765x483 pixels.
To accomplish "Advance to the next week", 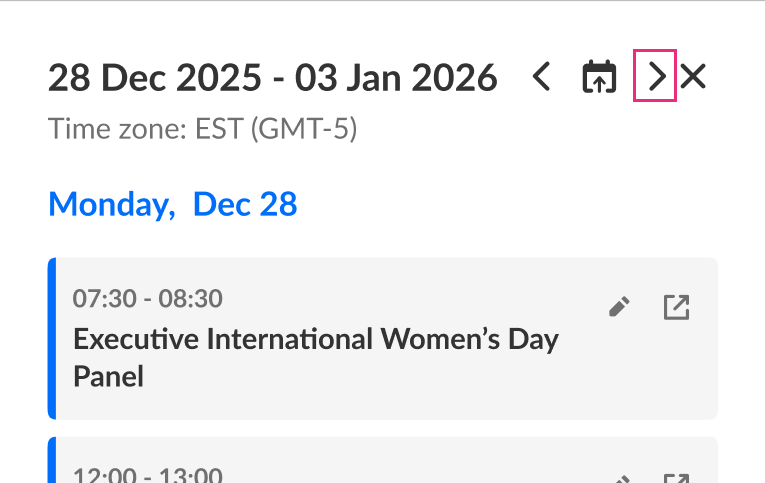I will [656, 77].
